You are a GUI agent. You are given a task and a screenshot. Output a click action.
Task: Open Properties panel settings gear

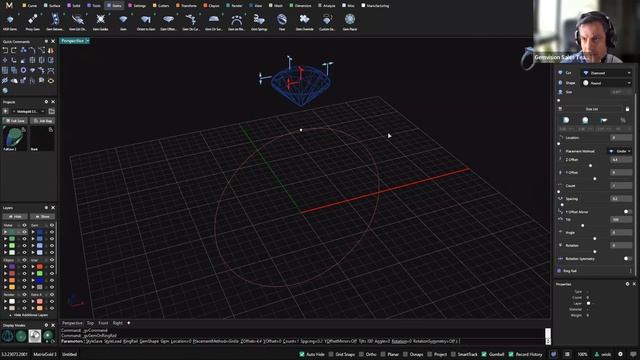point(627,284)
